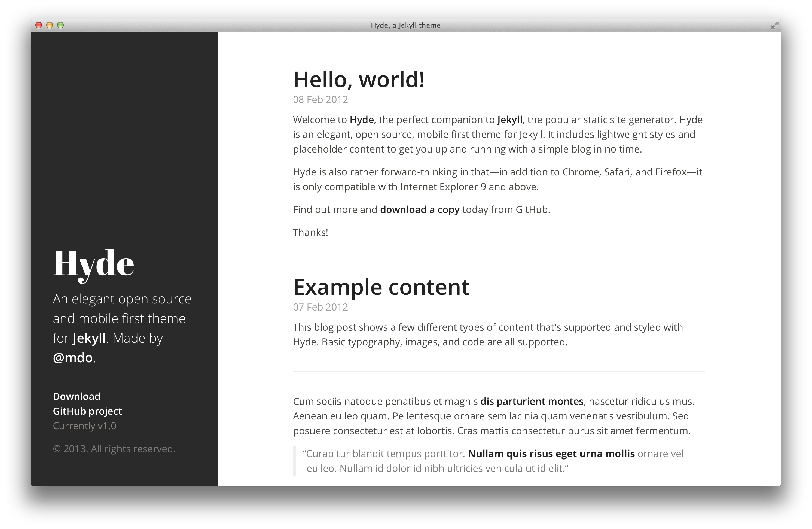Visit the @mdo link in sidebar
The width and height of the screenshot is (812, 529).
(x=73, y=358)
